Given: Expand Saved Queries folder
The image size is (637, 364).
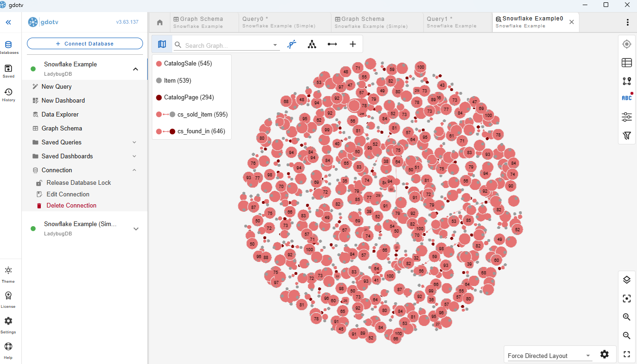Looking at the screenshot, I should pos(134,143).
